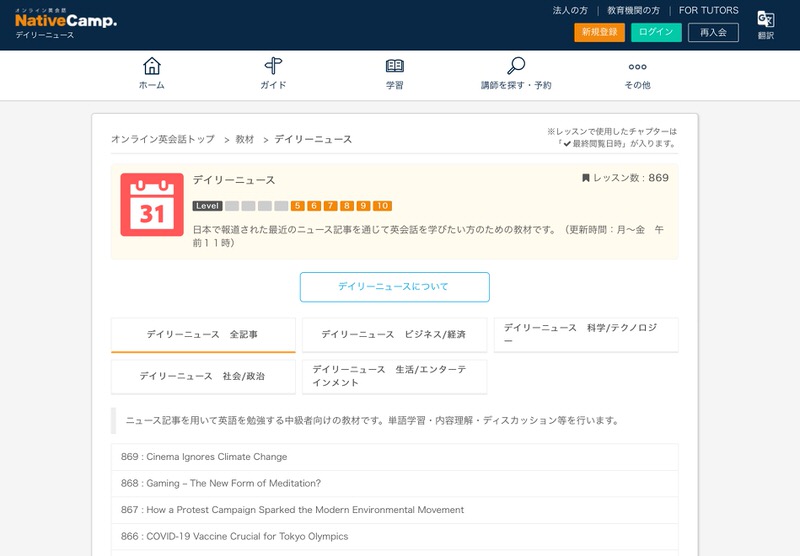
Task: Select the デイリーニュース 全記事 tab
Action: (x=203, y=335)
